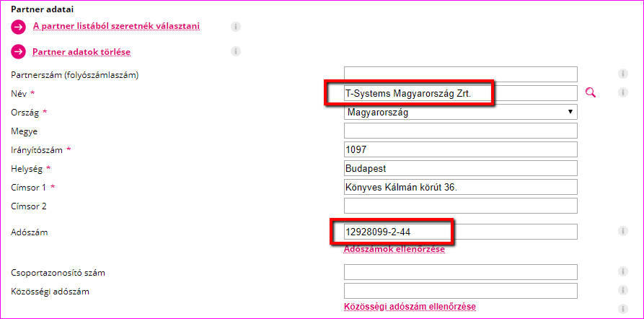Open the partner list selection link
This screenshot has width=644, height=319.
(x=116, y=26)
